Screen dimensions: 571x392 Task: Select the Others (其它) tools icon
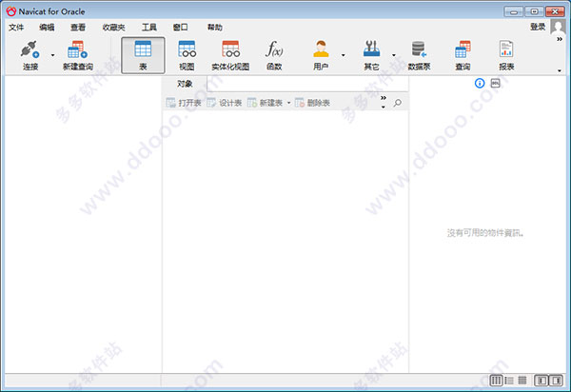[371, 55]
